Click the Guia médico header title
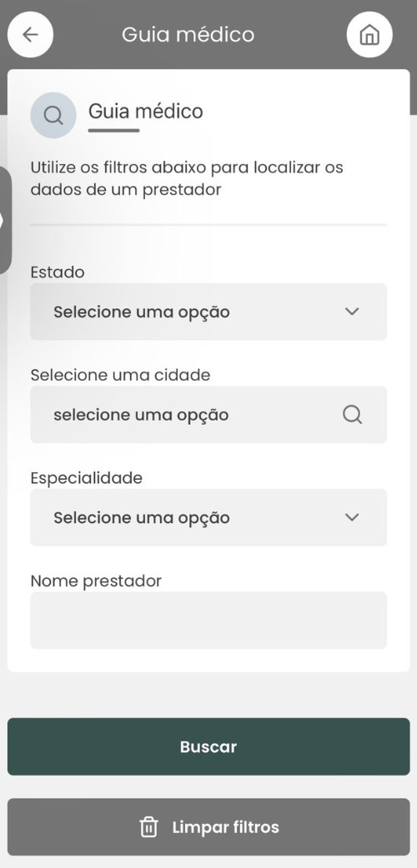 point(188,34)
